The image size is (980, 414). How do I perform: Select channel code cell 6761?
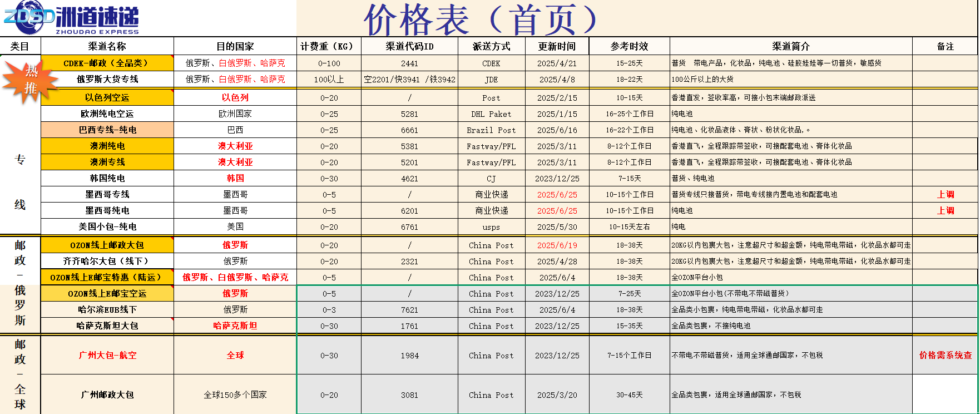click(x=409, y=227)
